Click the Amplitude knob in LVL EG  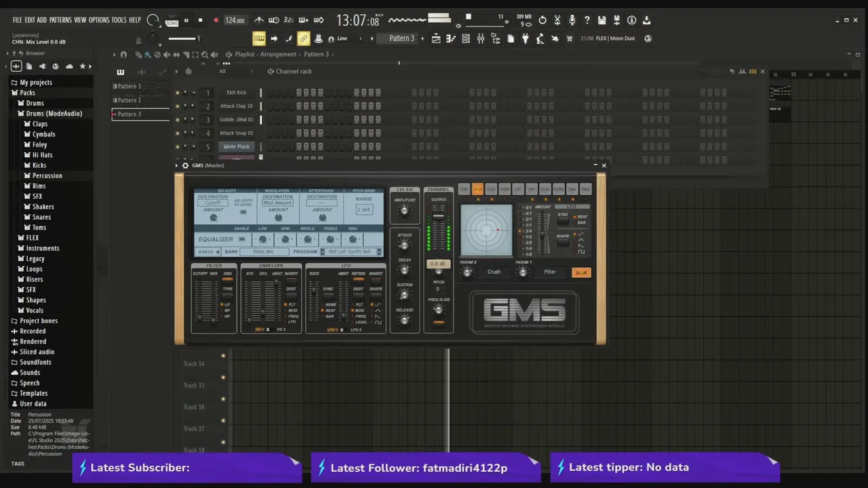click(405, 211)
